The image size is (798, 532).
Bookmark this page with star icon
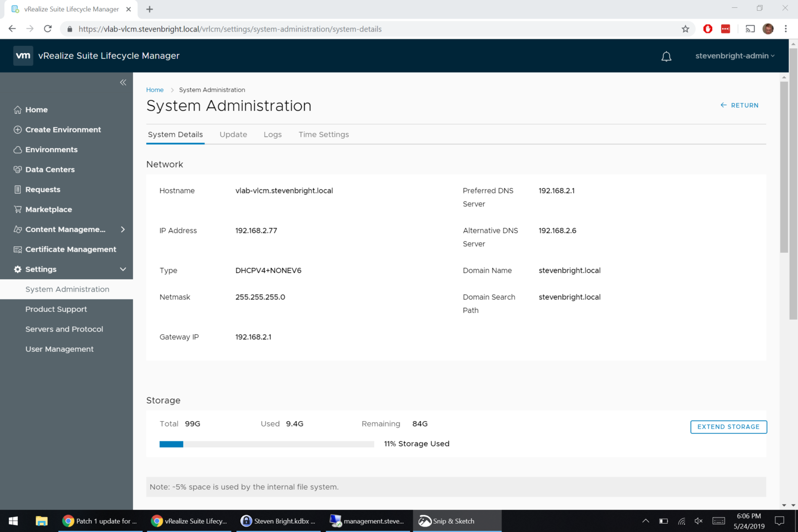[685, 29]
